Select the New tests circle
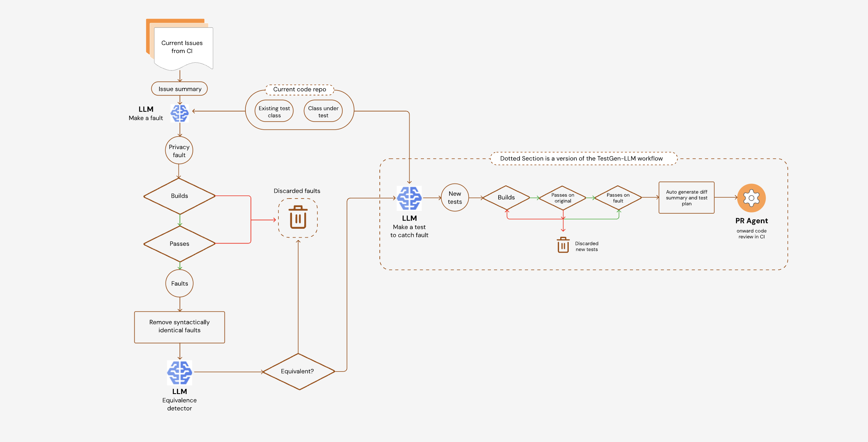 coord(455,197)
